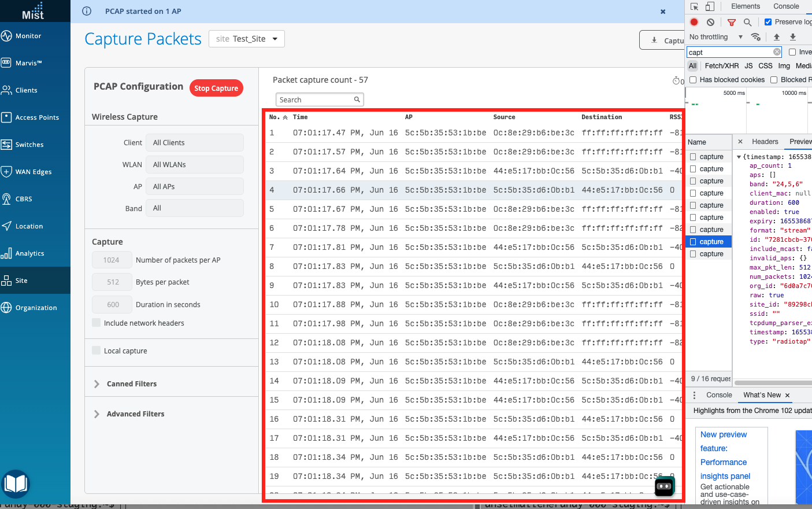Click the Stop Capture button

tap(216, 88)
